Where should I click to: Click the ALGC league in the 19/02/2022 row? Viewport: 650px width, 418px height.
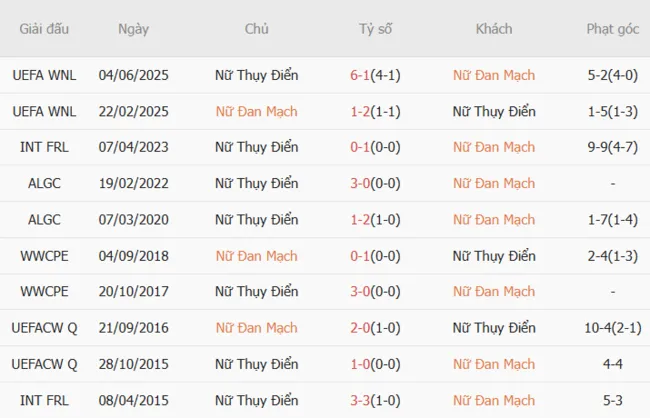tap(44, 183)
